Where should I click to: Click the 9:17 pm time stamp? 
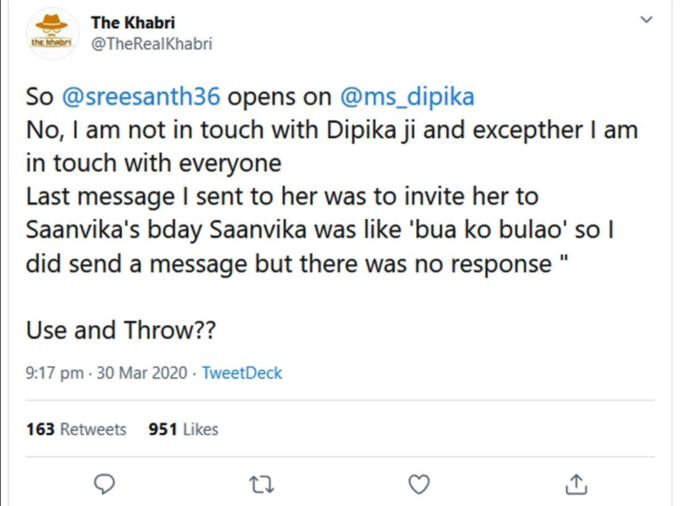(x=55, y=373)
